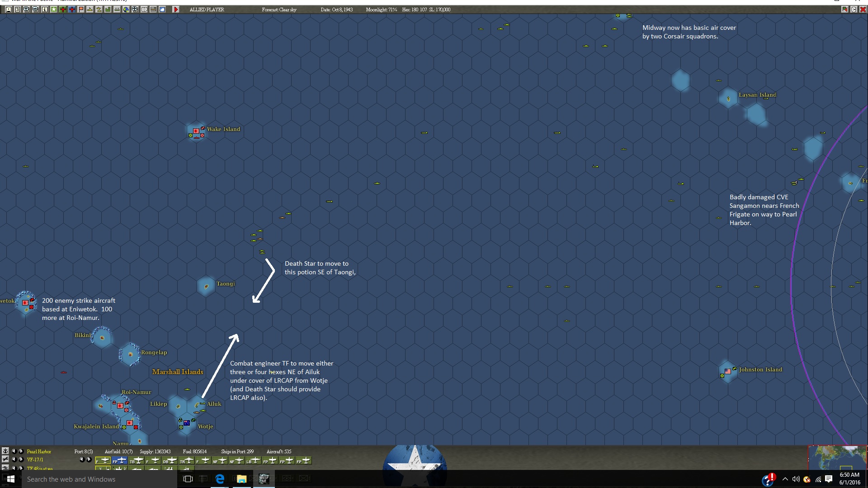Image resolution: width=868 pixels, height=488 pixels.
Task: Toggle the blue air units red plane filter
Action: 72,9
